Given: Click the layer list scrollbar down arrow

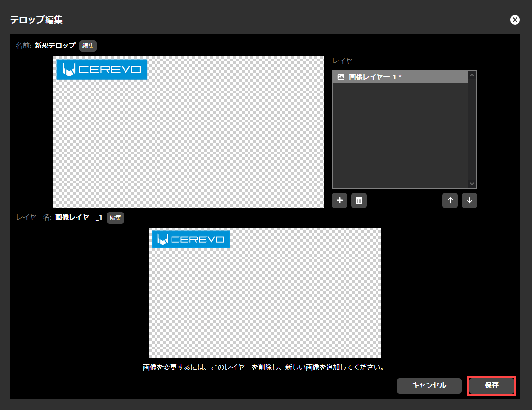Looking at the screenshot, I should pos(471,183).
